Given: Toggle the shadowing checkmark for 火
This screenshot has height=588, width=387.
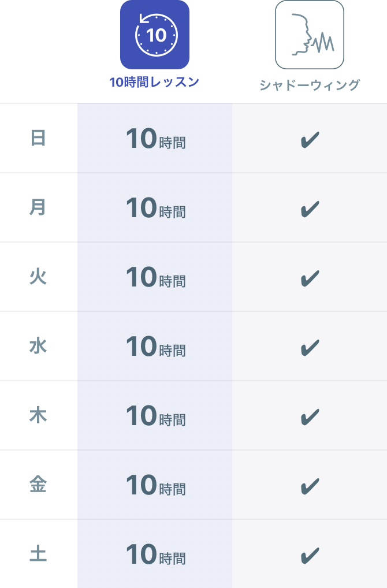Looking at the screenshot, I should click(310, 278).
